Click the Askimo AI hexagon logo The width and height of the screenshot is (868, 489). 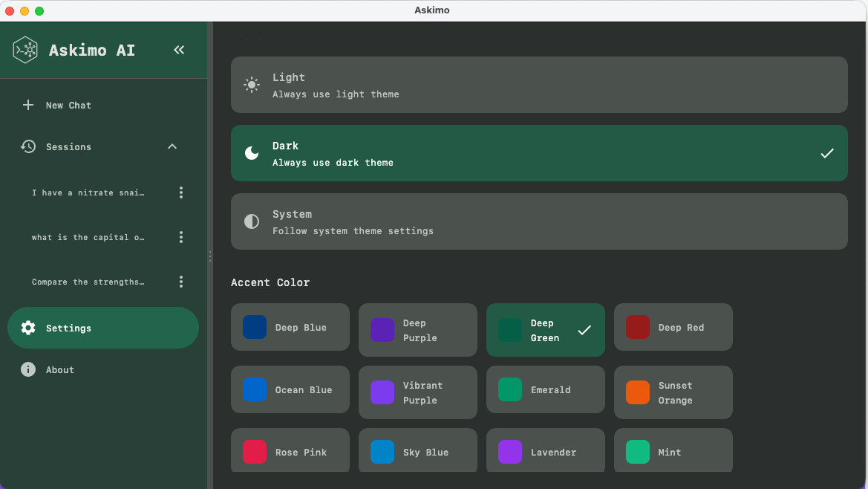pos(26,50)
